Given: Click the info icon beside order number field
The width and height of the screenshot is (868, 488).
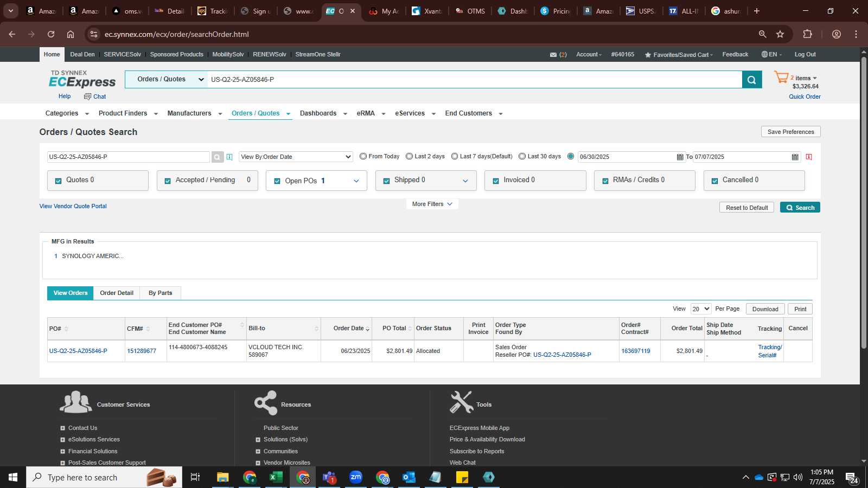Looking at the screenshot, I should [229, 157].
